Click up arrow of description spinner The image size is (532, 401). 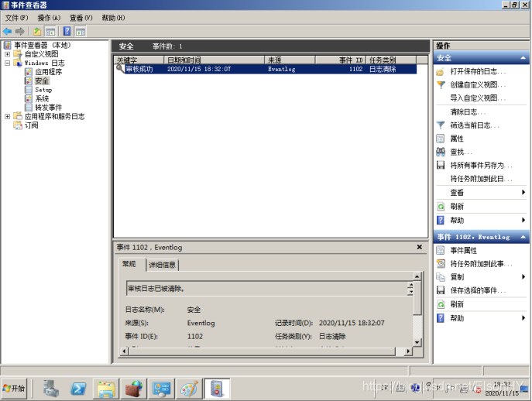(x=410, y=285)
